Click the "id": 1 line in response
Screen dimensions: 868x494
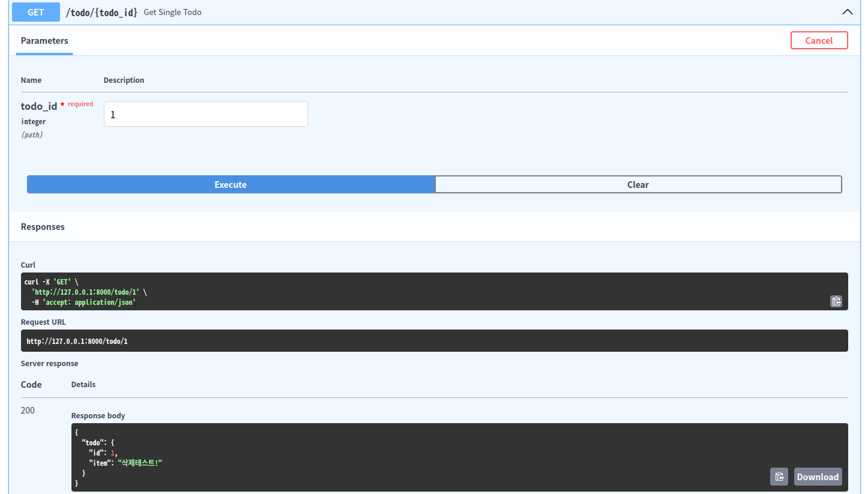(103, 453)
